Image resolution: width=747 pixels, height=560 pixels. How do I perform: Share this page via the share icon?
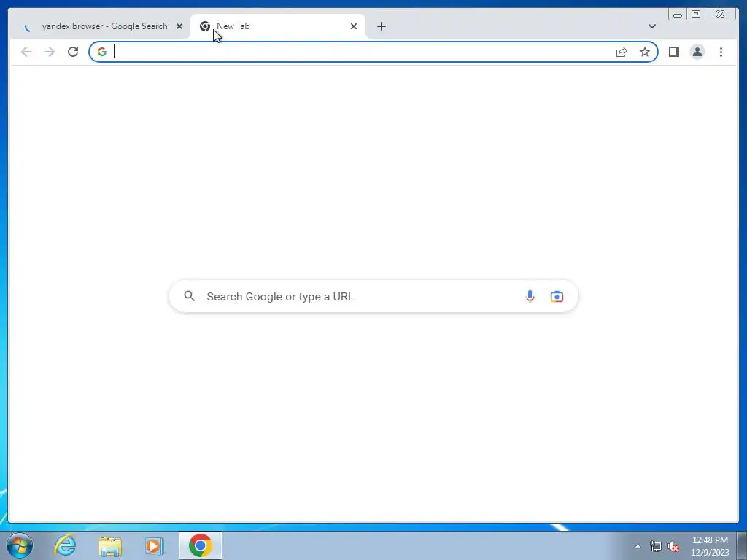622,52
